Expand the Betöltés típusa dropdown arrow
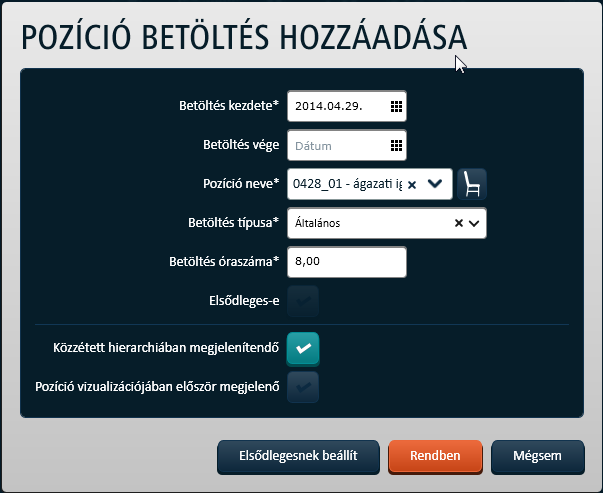The width and height of the screenshot is (603, 493). coord(473,223)
